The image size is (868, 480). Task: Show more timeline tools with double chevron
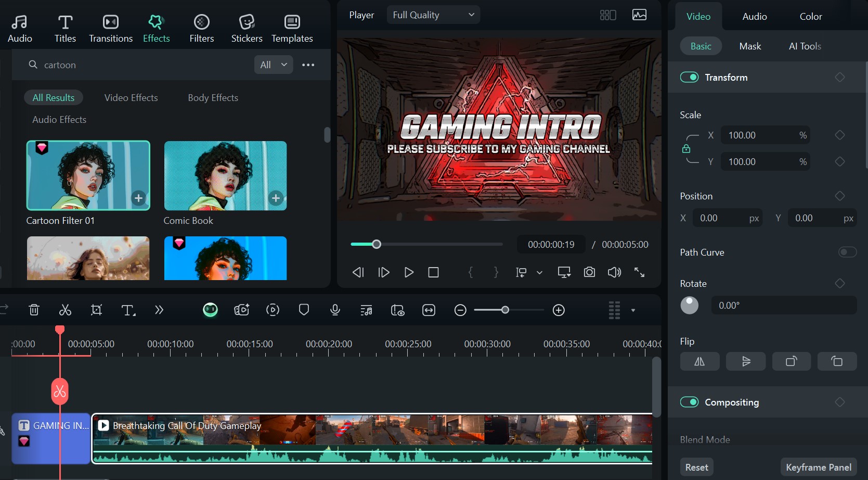tap(159, 310)
